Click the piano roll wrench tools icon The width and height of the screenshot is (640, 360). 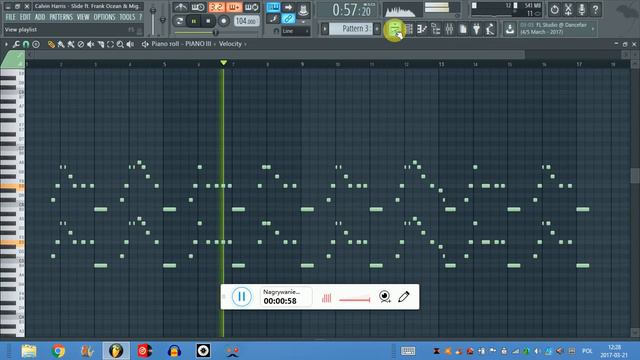click(16, 44)
